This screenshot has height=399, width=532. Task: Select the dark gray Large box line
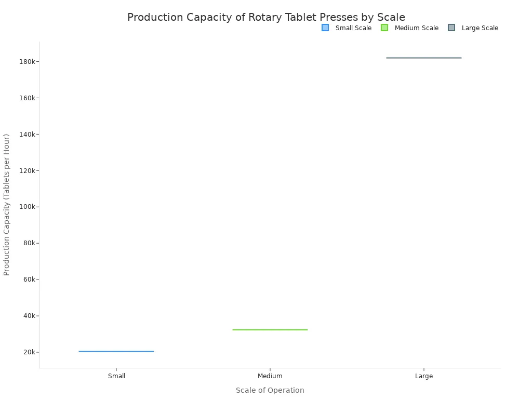tap(423, 58)
